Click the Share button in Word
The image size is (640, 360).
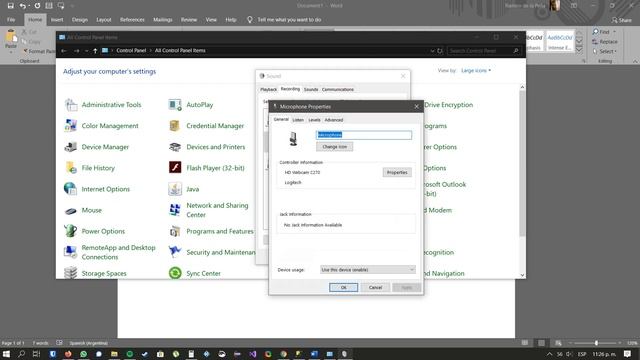tap(621, 20)
